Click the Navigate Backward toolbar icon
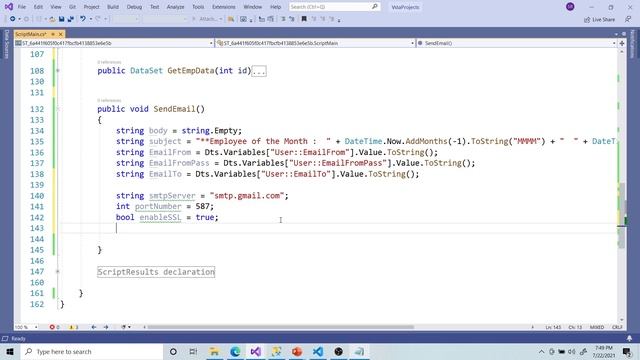640x360 pixels. 13,19
